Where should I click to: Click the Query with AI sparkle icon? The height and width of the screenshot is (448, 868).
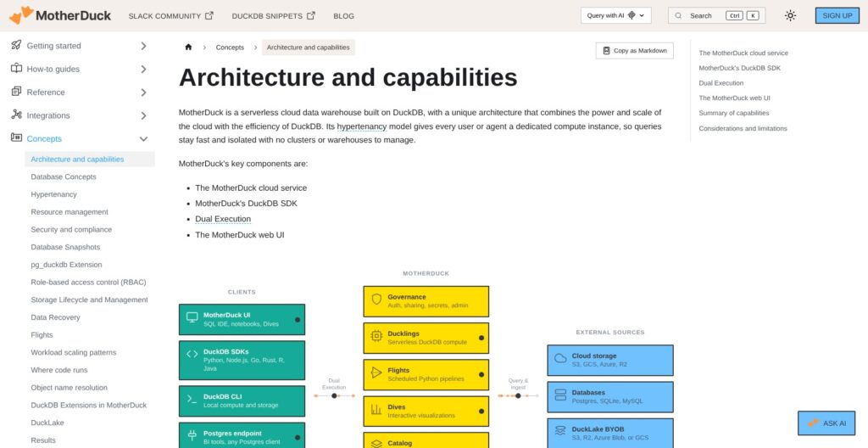tap(632, 15)
